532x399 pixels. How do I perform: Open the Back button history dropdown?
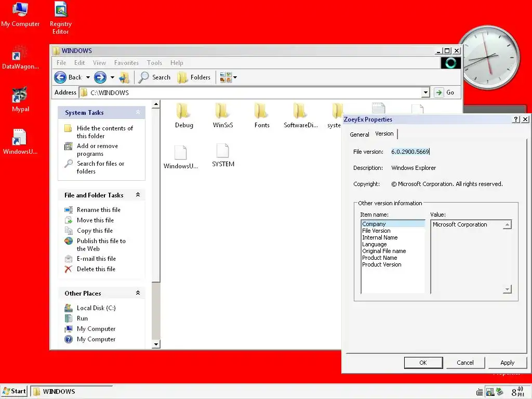click(x=88, y=77)
